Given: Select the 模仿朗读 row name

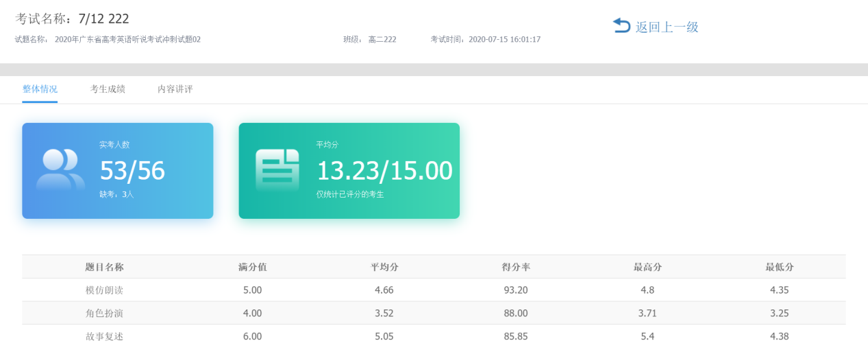Looking at the screenshot, I should (x=104, y=290).
